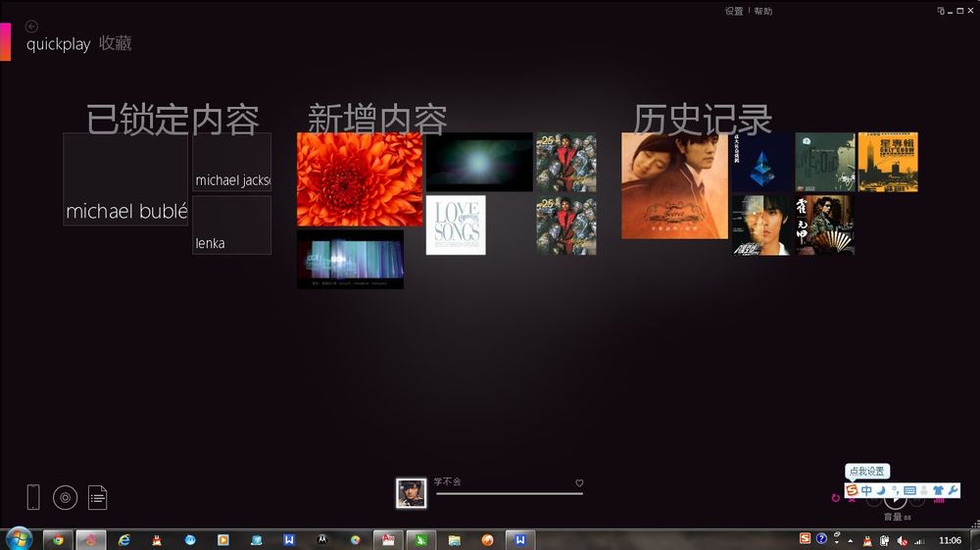The width and height of the screenshot is (980, 550).
Task: Switch to compact mode from the title bar
Action: (941, 11)
